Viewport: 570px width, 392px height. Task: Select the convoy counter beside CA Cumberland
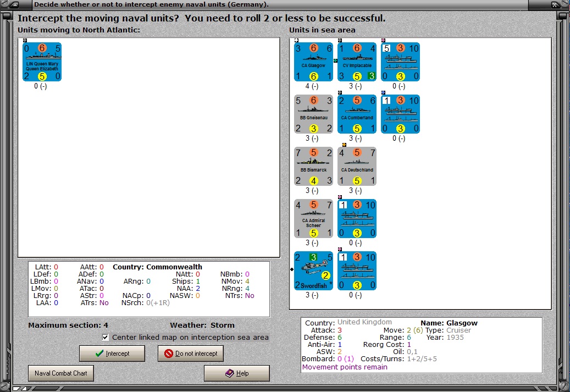pos(401,114)
